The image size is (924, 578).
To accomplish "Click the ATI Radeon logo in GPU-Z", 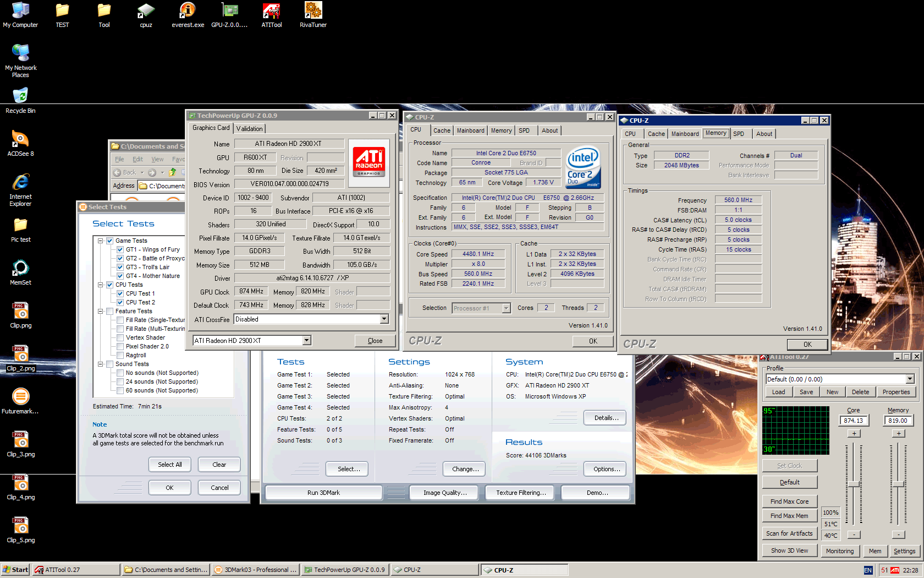I will pyautogui.click(x=369, y=162).
